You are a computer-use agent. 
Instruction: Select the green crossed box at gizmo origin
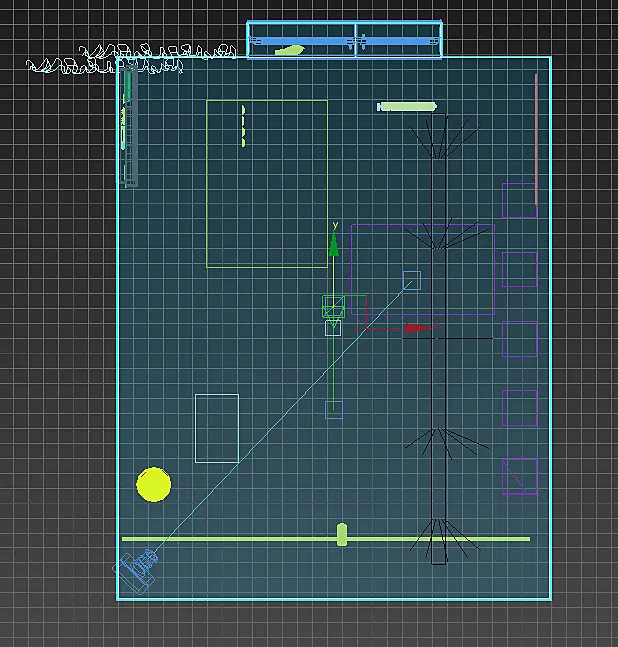pos(333,307)
